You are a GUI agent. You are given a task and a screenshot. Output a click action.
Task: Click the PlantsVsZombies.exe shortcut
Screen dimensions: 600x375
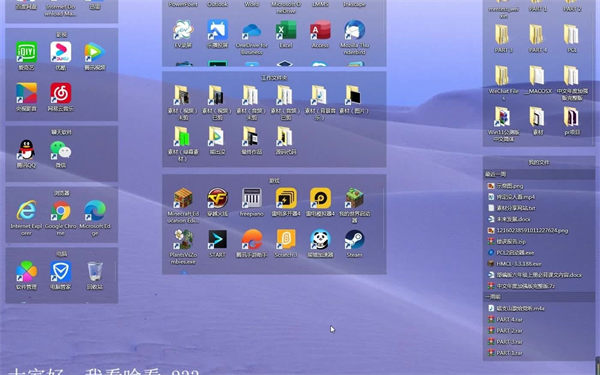pyautogui.click(x=183, y=240)
